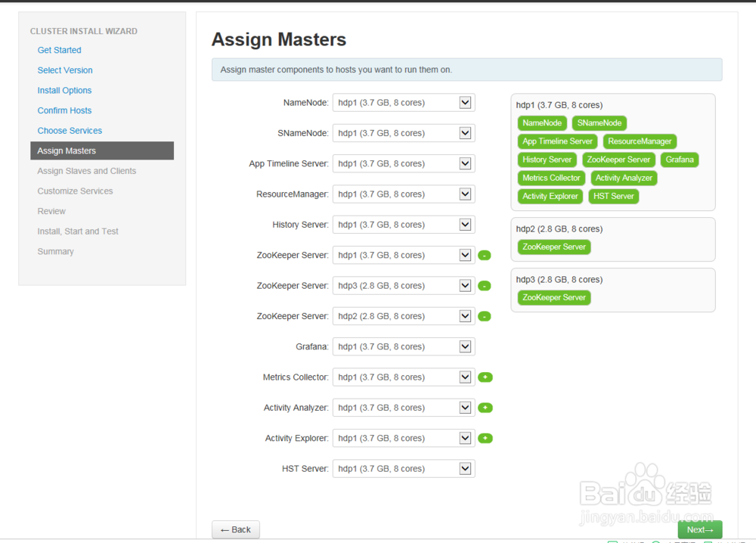Viewport: 756px width, 543px height.
Task: Click the ZooKeeper Server tag under hdp2
Action: click(x=554, y=247)
